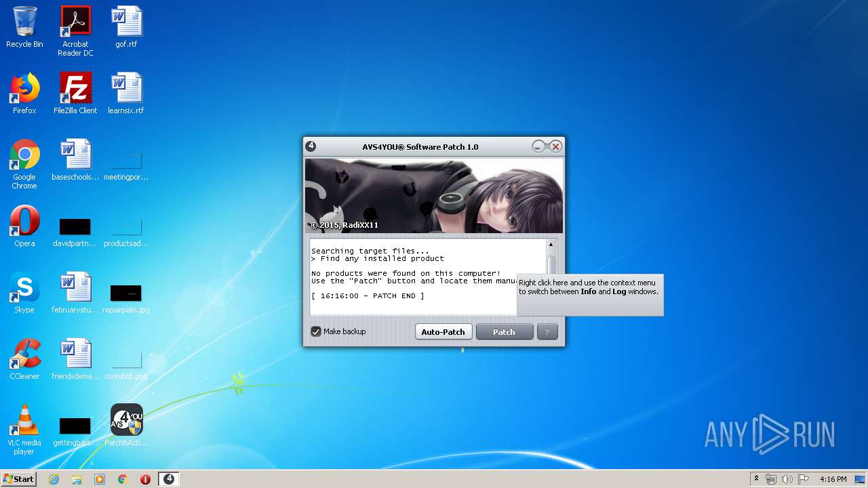Launch Skype desktop shortcut
Screen dimensions: 868x488
coord(24,293)
